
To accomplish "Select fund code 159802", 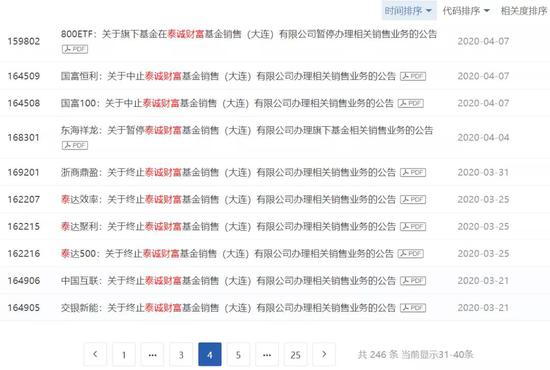I will click(24, 41).
